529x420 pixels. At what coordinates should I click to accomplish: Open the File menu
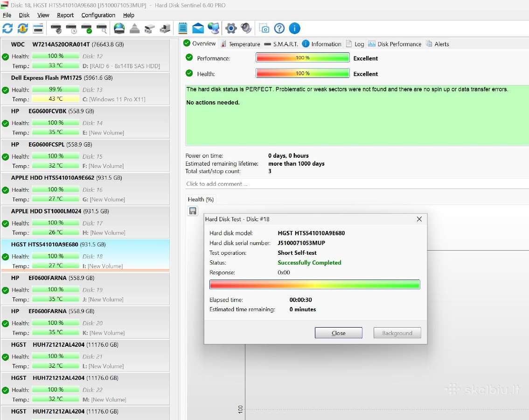tap(7, 15)
